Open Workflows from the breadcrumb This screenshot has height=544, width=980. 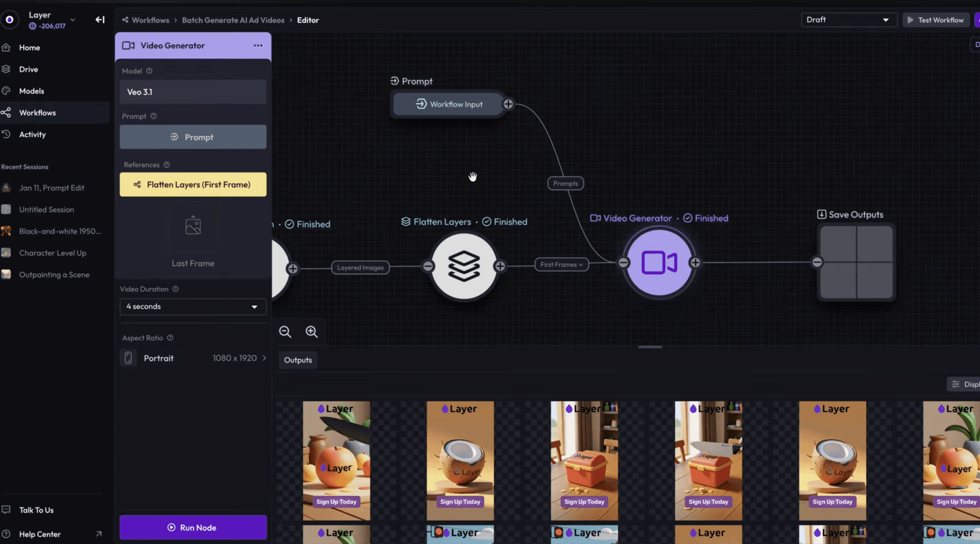point(150,20)
